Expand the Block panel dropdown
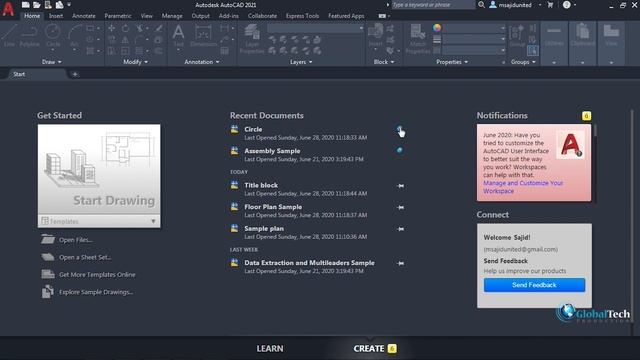 point(384,62)
